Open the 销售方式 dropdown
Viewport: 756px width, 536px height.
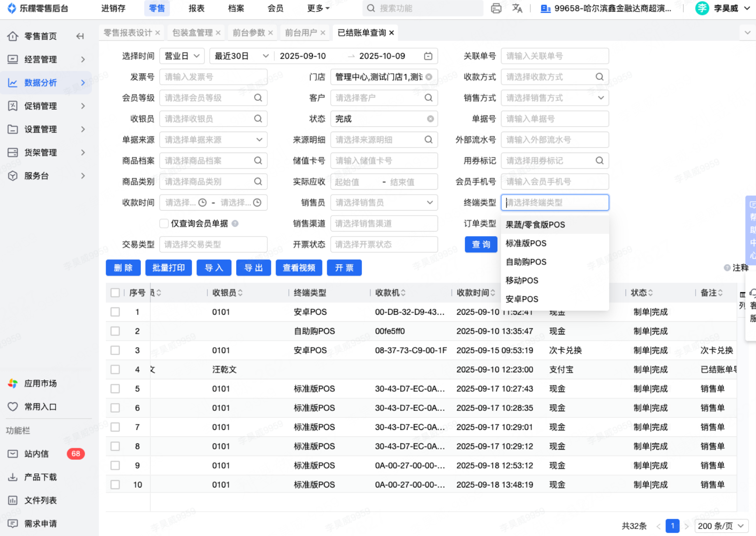[x=554, y=98]
